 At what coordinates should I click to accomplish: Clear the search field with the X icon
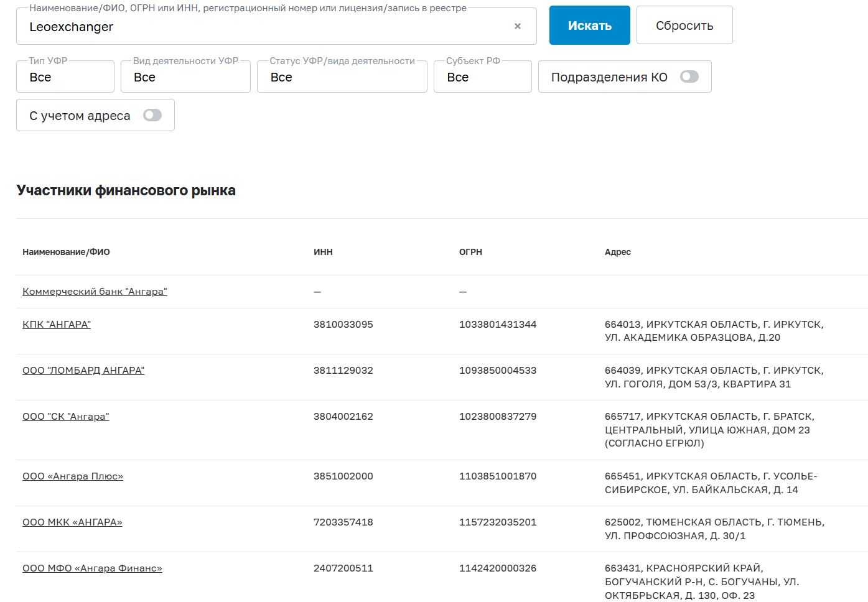click(517, 26)
